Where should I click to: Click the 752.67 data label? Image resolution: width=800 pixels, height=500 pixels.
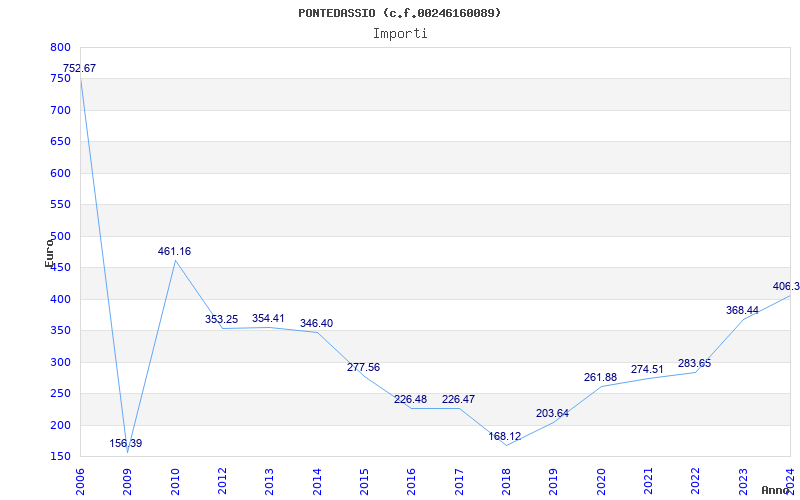tap(80, 68)
